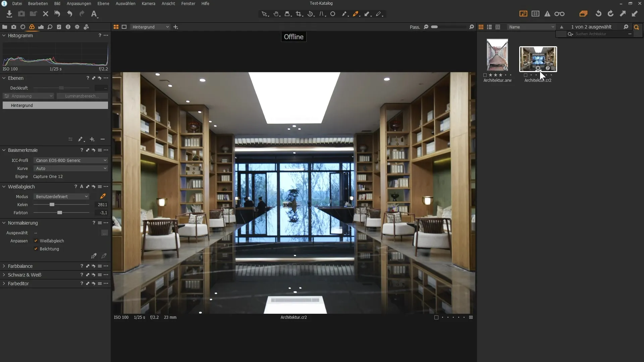The width and height of the screenshot is (644, 362).
Task: Select the Rotate tool
Action: click(311, 14)
